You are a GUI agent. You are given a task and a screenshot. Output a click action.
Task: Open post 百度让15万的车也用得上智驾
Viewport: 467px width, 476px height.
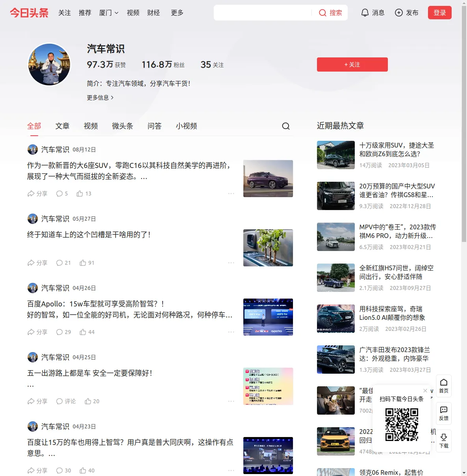point(130,448)
